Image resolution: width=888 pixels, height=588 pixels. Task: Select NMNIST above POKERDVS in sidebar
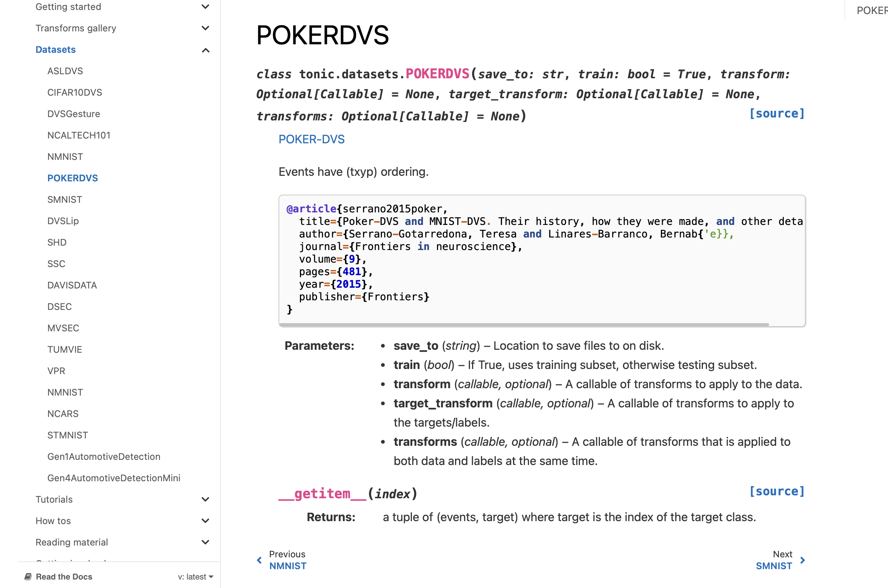pyautogui.click(x=65, y=157)
